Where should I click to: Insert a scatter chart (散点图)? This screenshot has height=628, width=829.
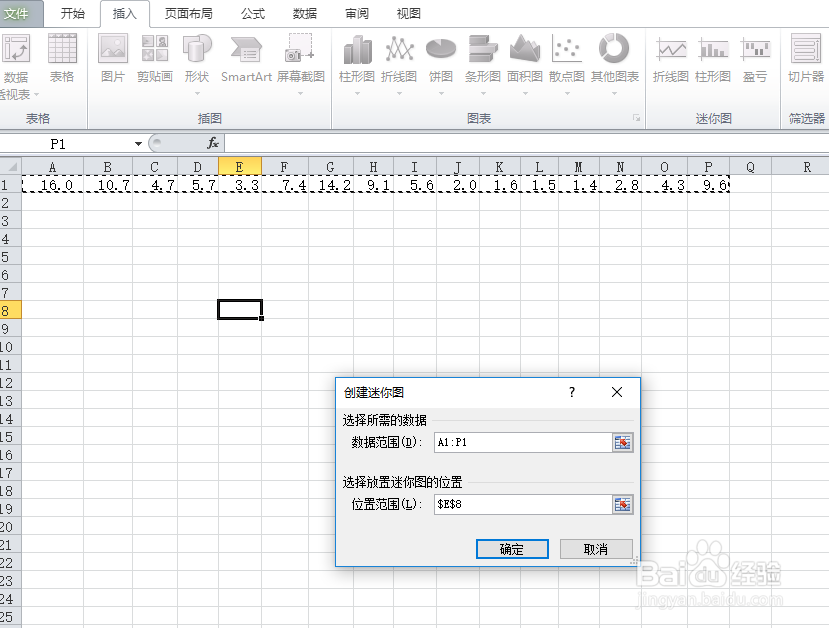coord(565,60)
